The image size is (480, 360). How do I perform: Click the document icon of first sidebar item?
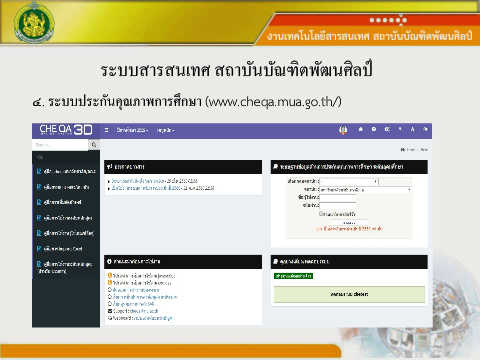click(39, 171)
